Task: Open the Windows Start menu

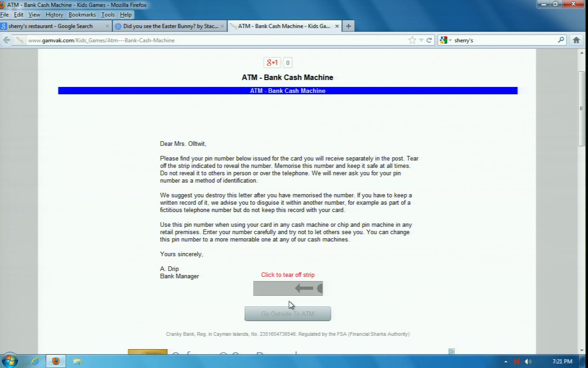Action: tap(9, 361)
